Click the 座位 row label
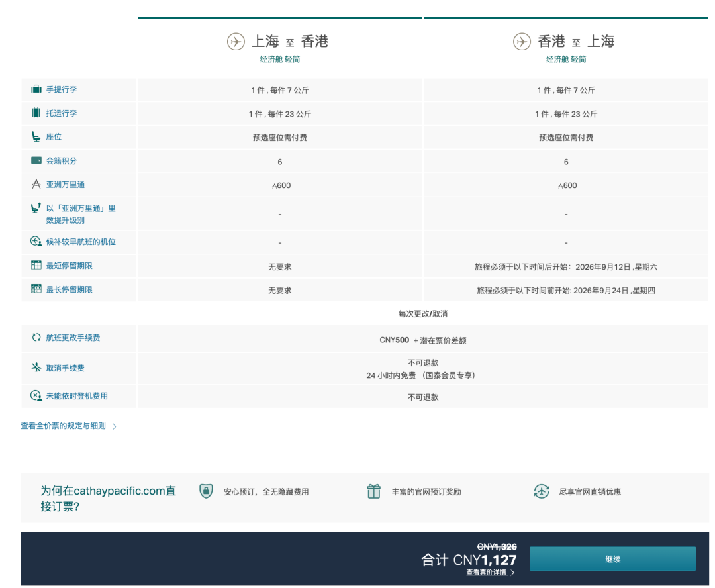This screenshot has height=588, width=715. click(54, 137)
